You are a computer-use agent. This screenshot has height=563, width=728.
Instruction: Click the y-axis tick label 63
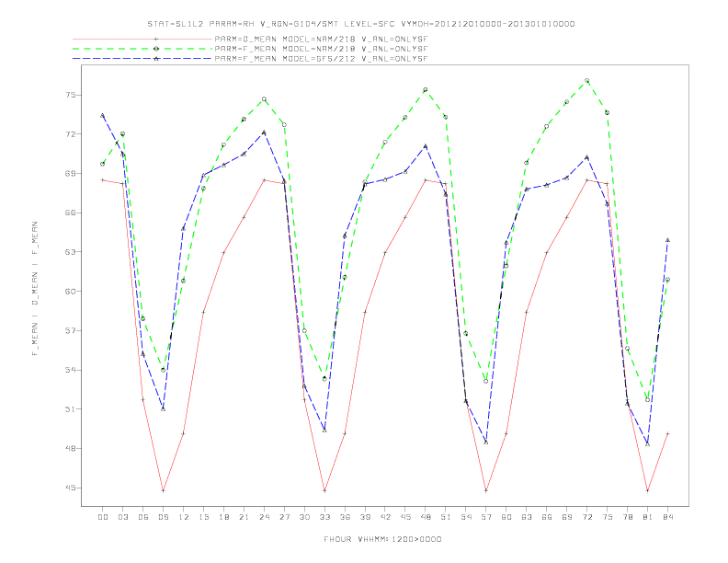click(71, 252)
